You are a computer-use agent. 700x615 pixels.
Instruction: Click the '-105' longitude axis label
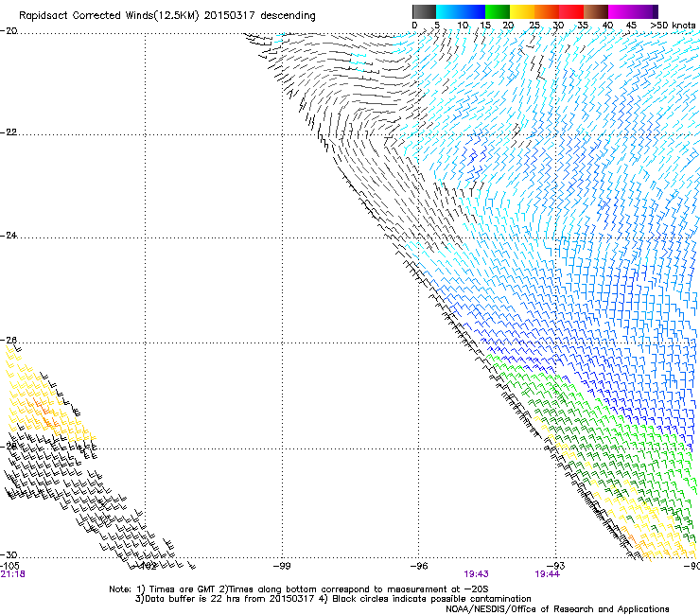[x=9, y=566]
